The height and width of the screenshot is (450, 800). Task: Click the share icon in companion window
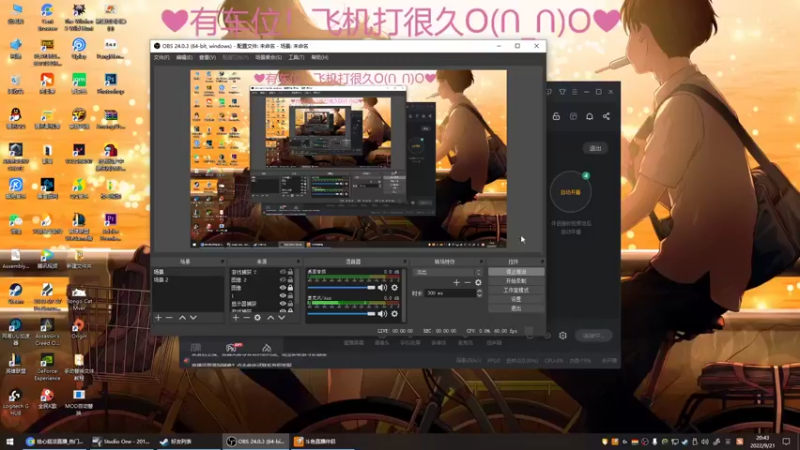pyautogui.click(x=606, y=116)
